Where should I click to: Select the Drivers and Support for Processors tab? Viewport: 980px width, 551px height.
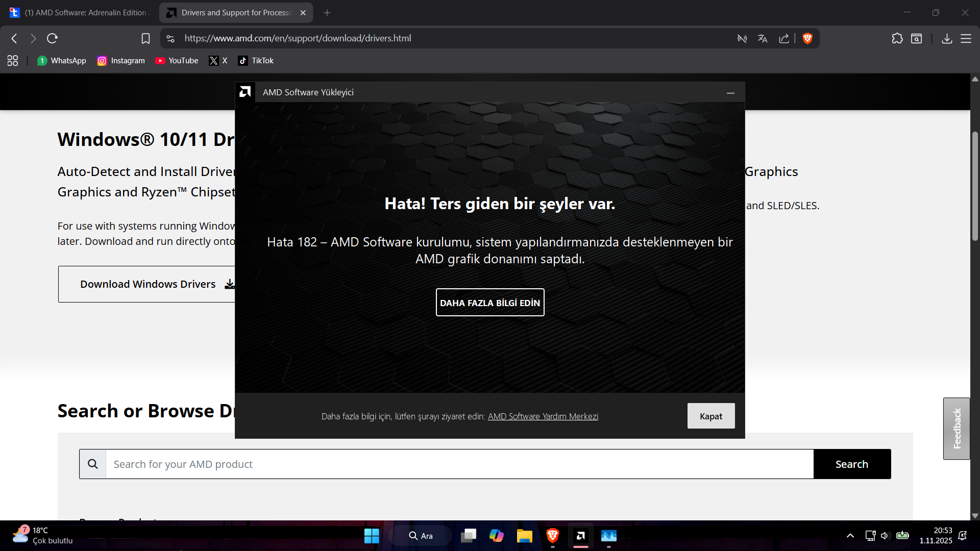tap(236, 13)
